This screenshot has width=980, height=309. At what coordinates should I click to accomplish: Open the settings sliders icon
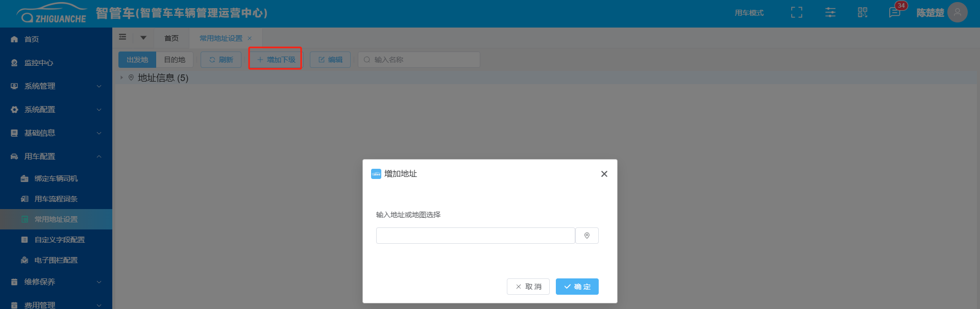(830, 13)
